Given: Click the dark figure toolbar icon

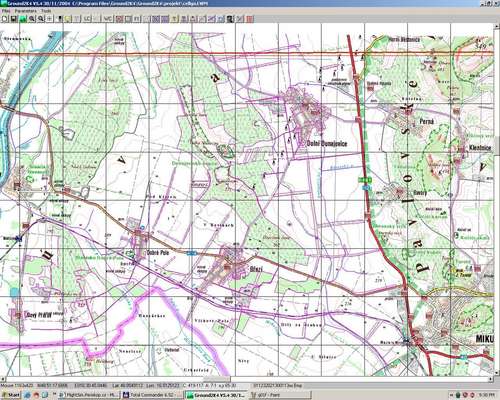Looking at the screenshot, I should pyautogui.click(x=229, y=19).
